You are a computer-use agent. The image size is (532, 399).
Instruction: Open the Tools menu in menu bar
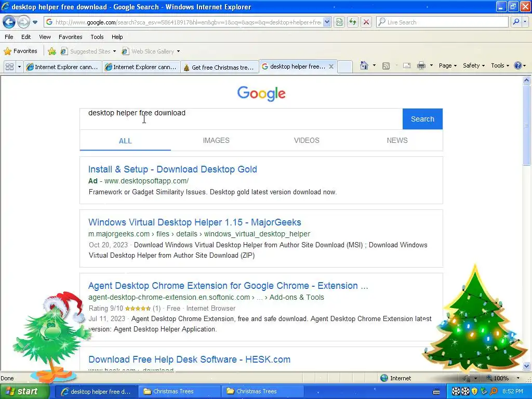(x=97, y=37)
